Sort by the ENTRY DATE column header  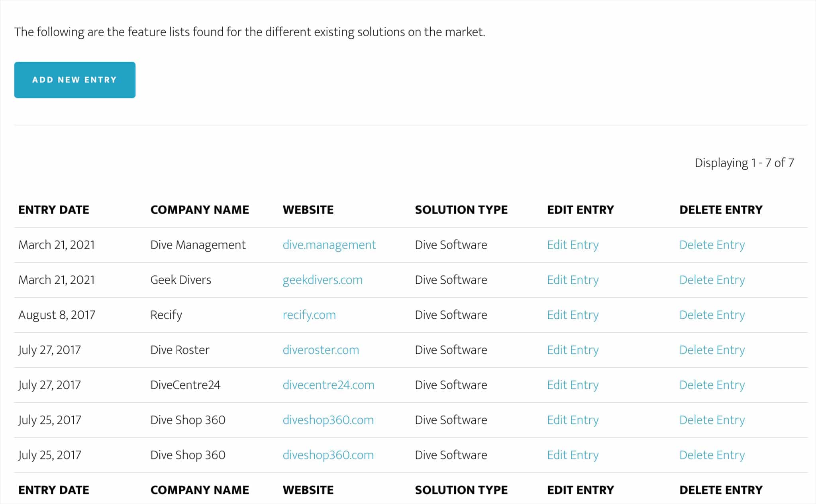click(53, 210)
